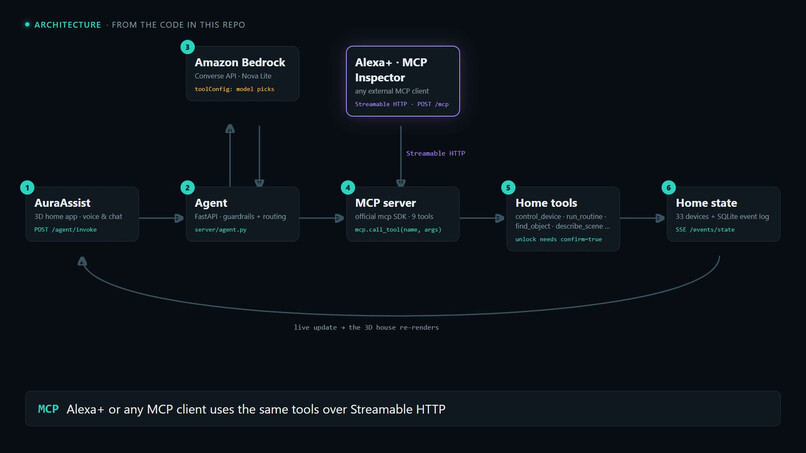This screenshot has width=806, height=453.
Task: Click the number 3 badge on Amazon Bedrock
Action: tap(188, 47)
